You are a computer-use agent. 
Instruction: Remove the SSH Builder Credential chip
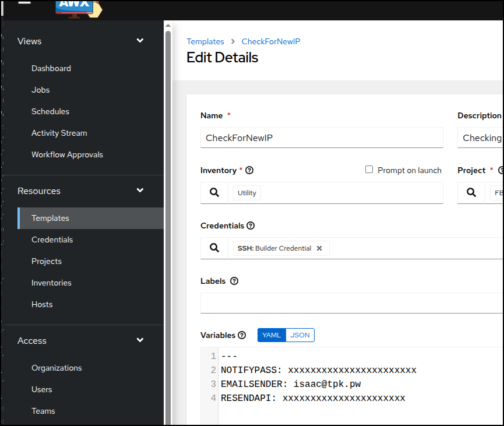(319, 248)
